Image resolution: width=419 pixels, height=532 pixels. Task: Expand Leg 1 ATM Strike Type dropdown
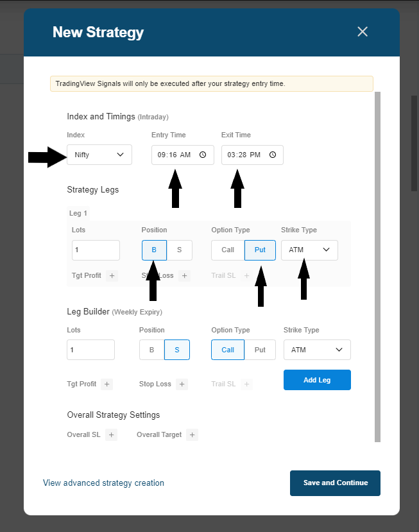(x=309, y=250)
